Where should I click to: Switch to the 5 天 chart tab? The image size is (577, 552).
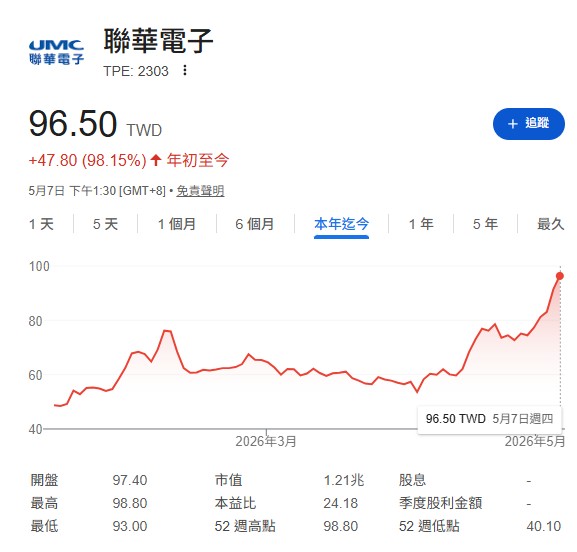pos(105,224)
